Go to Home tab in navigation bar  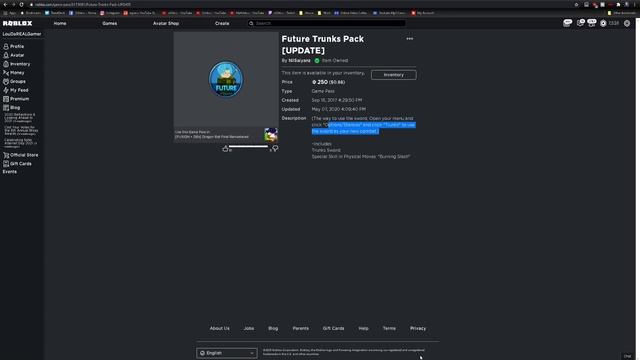(x=60, y=23)
